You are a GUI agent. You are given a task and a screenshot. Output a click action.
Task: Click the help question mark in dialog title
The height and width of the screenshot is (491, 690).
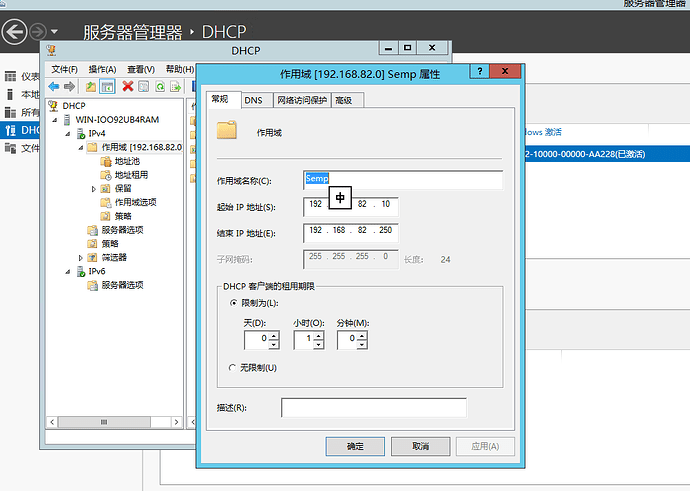479,71
